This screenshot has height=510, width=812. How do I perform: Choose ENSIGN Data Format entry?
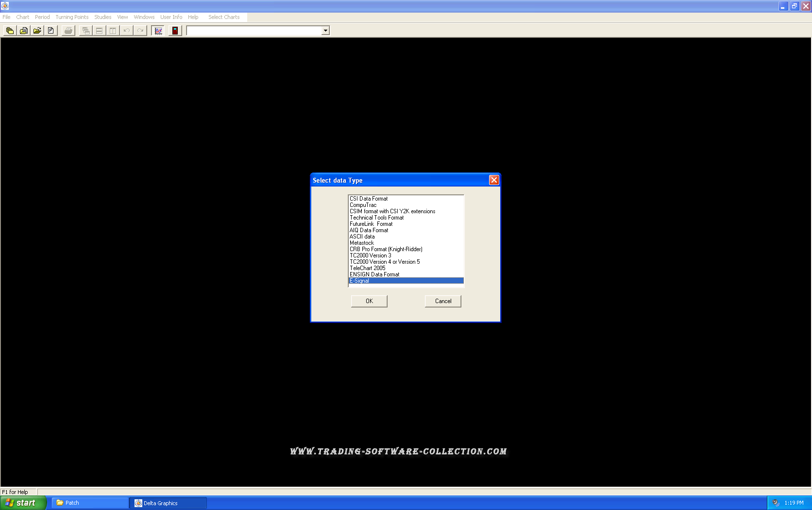pos(374,274)
